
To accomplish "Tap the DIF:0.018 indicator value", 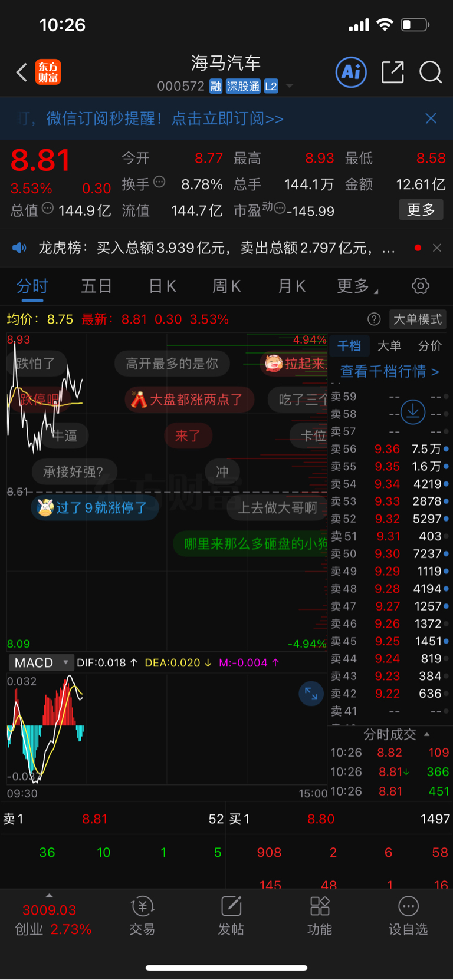I will [107, 662].
